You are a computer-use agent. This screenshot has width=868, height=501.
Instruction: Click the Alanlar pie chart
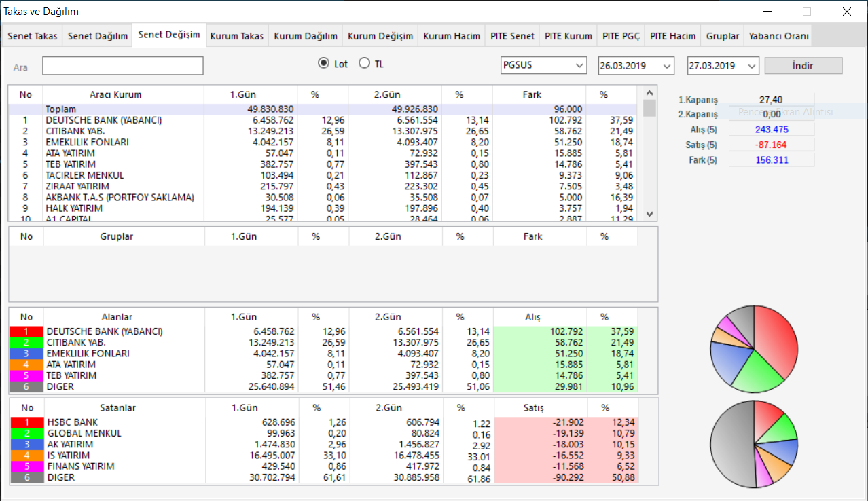(754, 349)
